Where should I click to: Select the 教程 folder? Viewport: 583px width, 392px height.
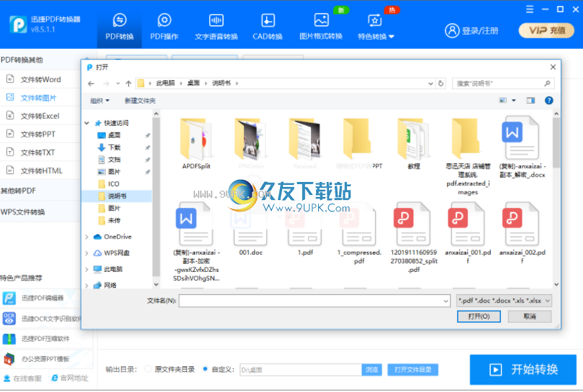(x=413, y=143)
